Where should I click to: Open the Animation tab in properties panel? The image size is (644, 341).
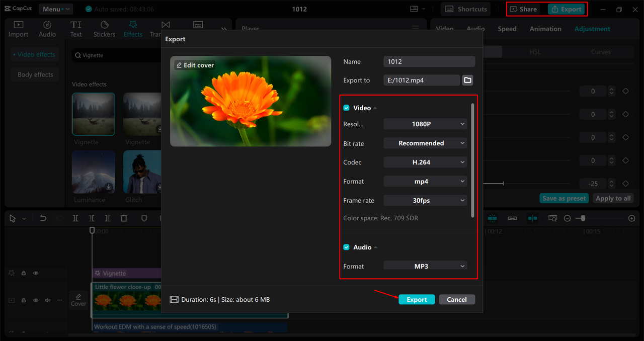click(545, 29)
